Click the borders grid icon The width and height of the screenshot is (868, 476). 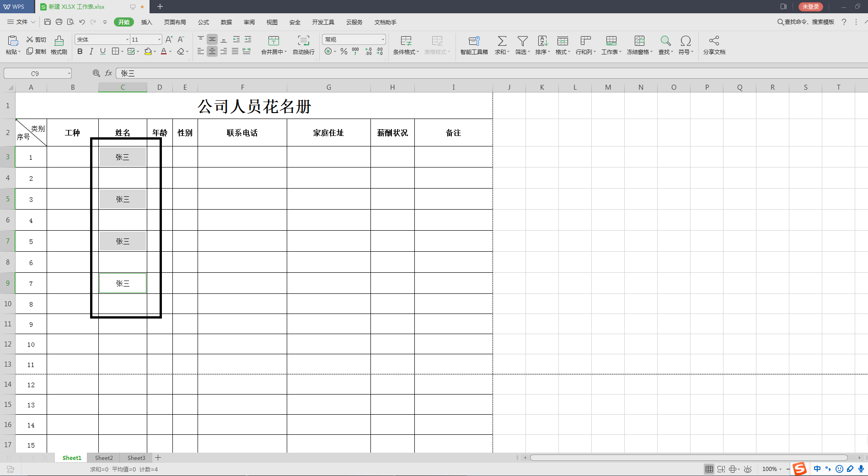pos(116,52)
